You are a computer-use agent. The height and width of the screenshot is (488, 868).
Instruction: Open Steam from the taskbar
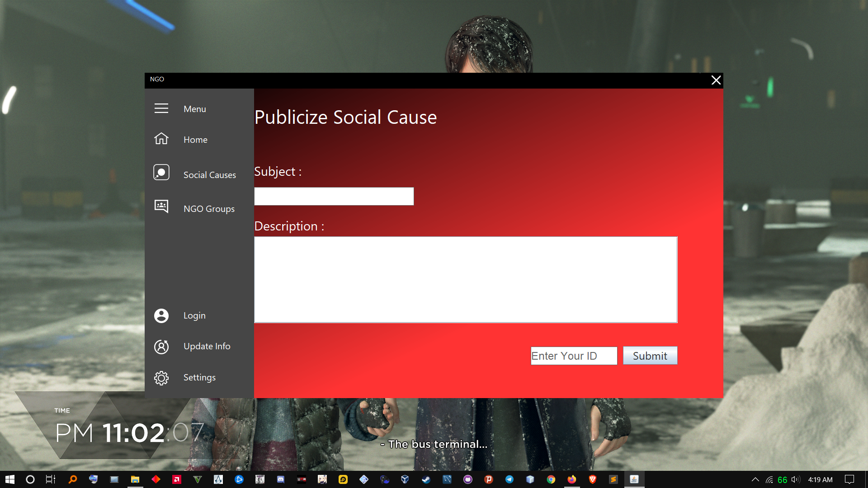[426, 479]
